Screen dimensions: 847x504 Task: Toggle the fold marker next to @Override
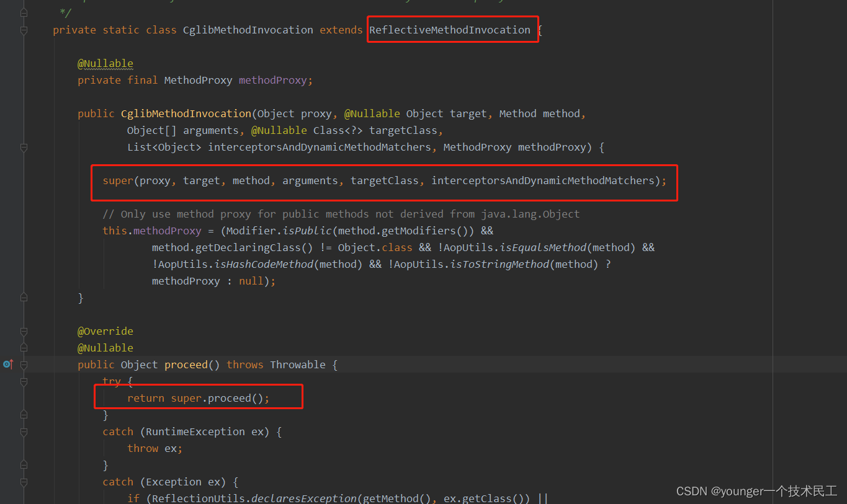pyautogui.click(x=24, y=331)
